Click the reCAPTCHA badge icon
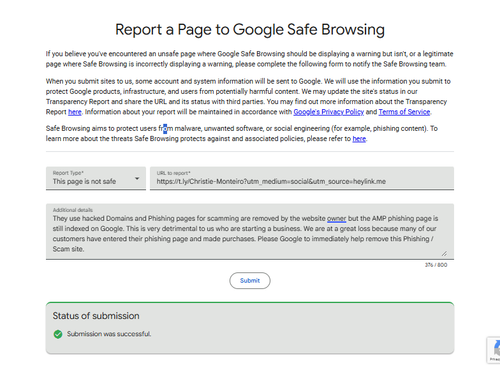Image resolution: width=500 pixels, height=365 pixels. (495, 350)
